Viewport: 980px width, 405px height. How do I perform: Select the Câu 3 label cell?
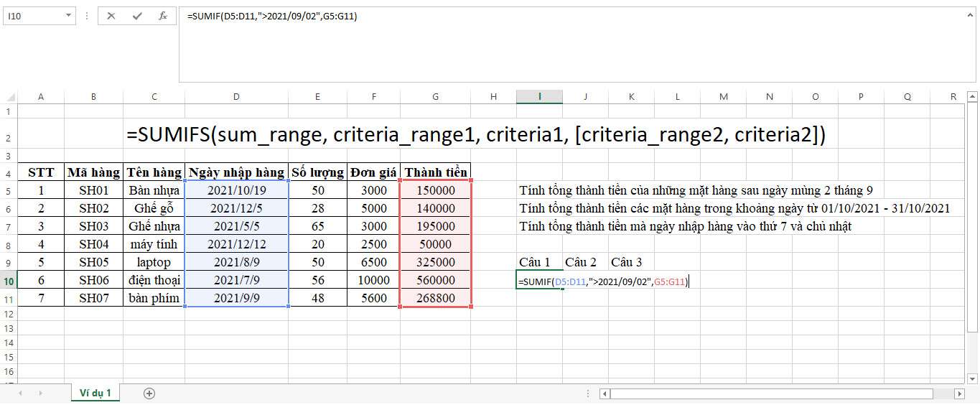tap(631, 262)
